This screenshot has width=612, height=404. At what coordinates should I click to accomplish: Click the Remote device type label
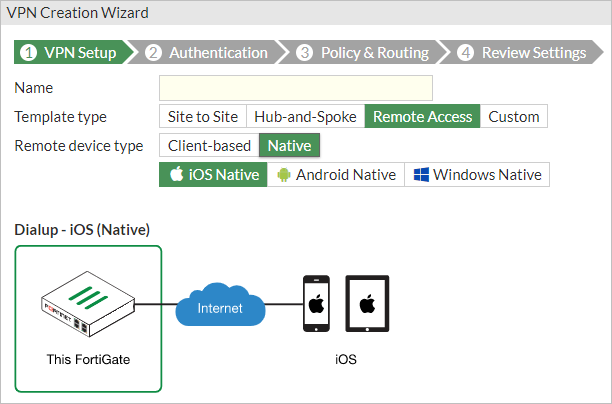coord(79,146)
